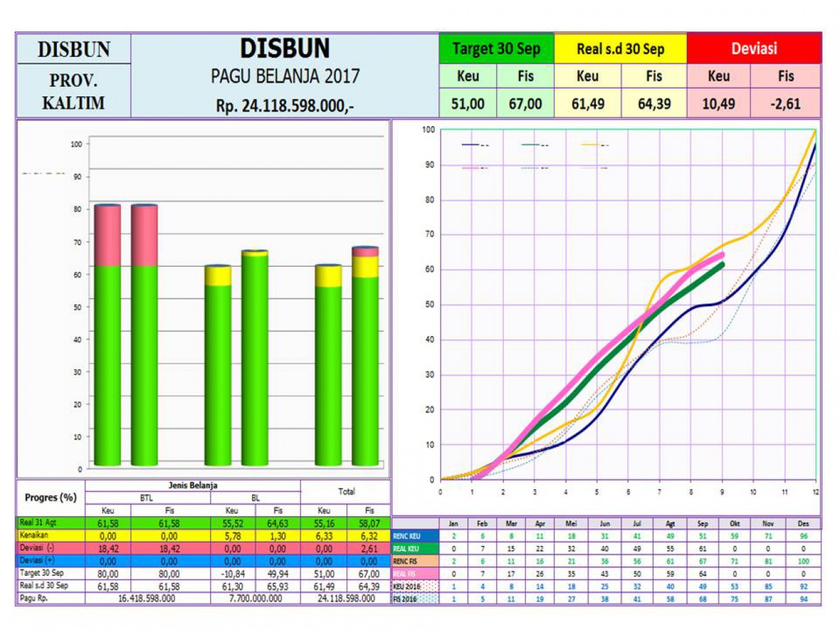Click the pink 'REAL FIS' row label

[x=415, y=574]
